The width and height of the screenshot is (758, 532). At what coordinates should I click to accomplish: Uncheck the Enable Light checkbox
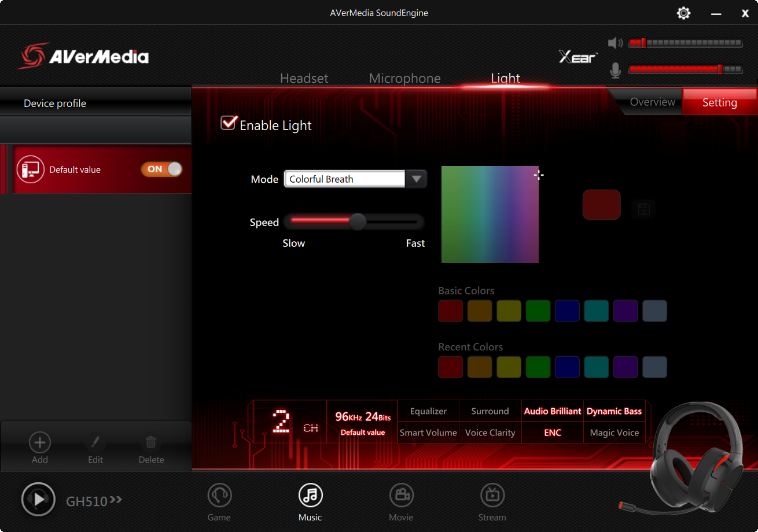click(x=229, y=123)
